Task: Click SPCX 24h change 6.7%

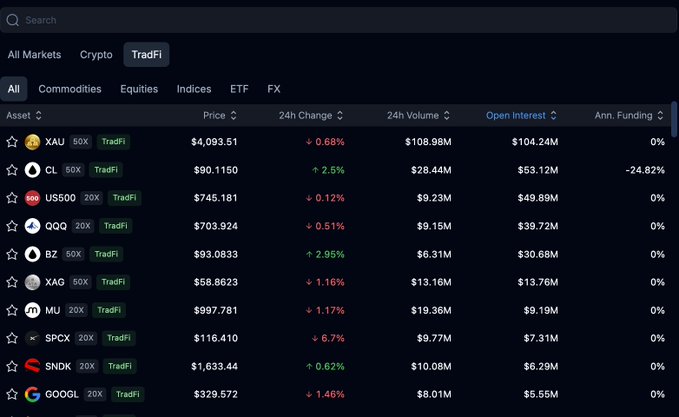Action: pyautogui.click(x=328, y=338)
